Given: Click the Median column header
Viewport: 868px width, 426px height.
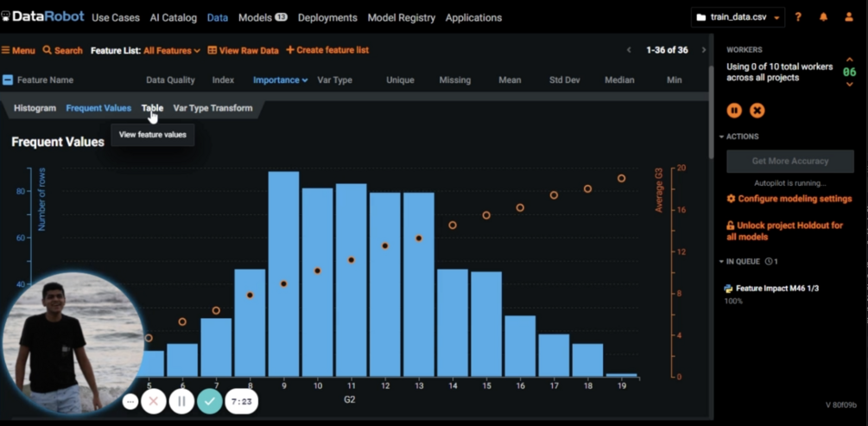Looking at the screenshot, I should [619, 79].
